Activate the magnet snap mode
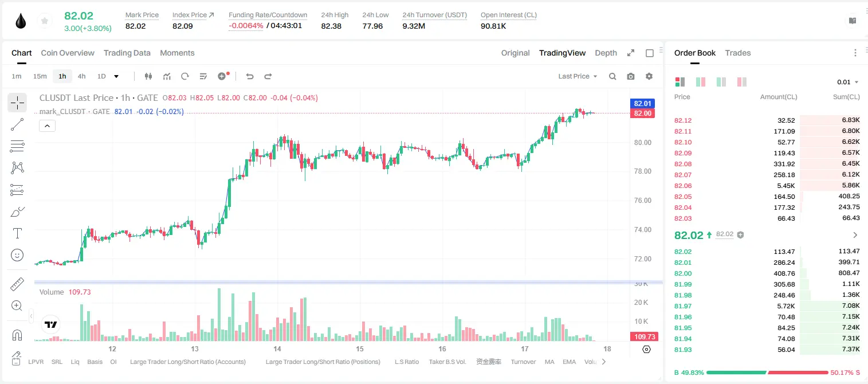Viewport: 868px width, 384px height. coord(17,335)
